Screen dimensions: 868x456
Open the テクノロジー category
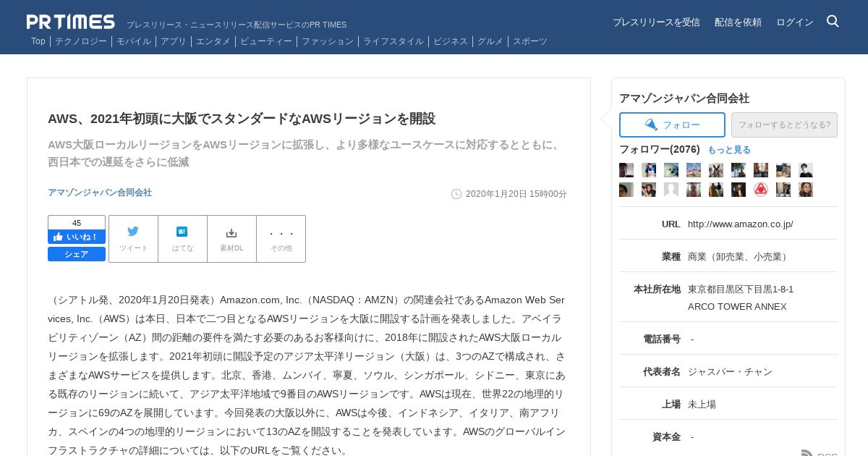tap(81, 41)
